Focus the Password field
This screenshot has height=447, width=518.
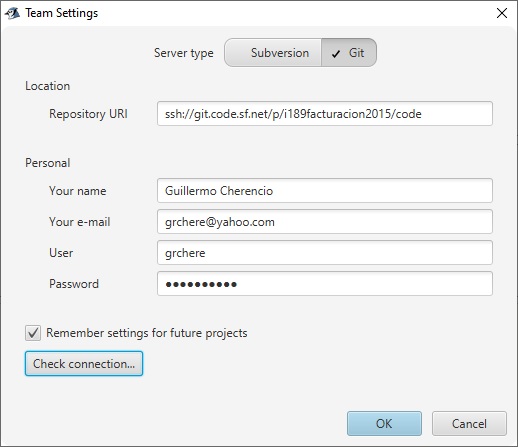point(325,284)
